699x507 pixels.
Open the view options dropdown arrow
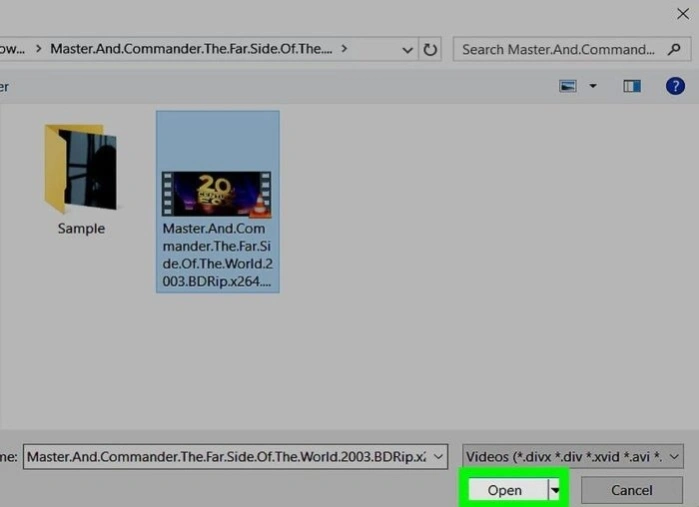pyautogui.click(x=593, y=86)
